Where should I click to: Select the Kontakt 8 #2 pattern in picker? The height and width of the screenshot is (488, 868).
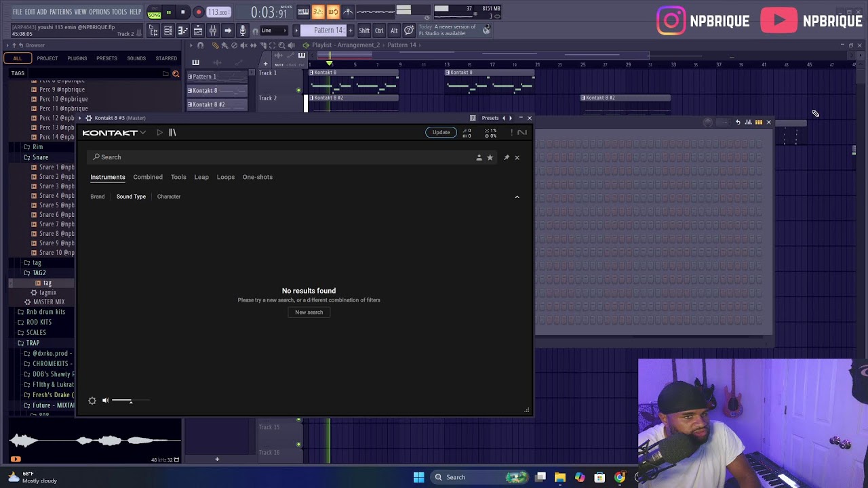[x=217, y=105]
